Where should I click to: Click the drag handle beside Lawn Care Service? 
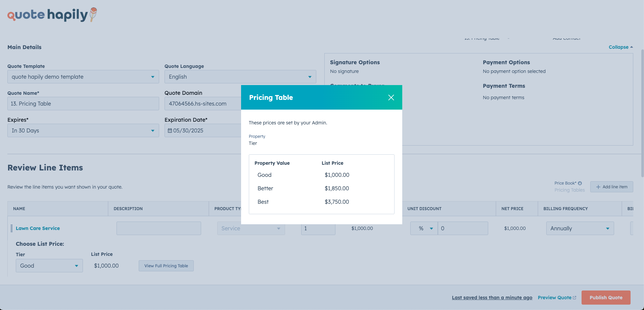click(11, 228)
